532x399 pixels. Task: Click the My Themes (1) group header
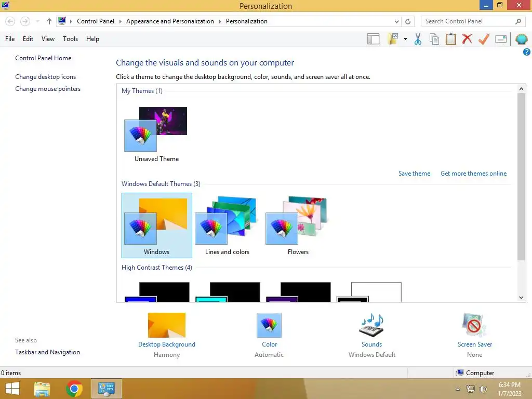[142, 91]
